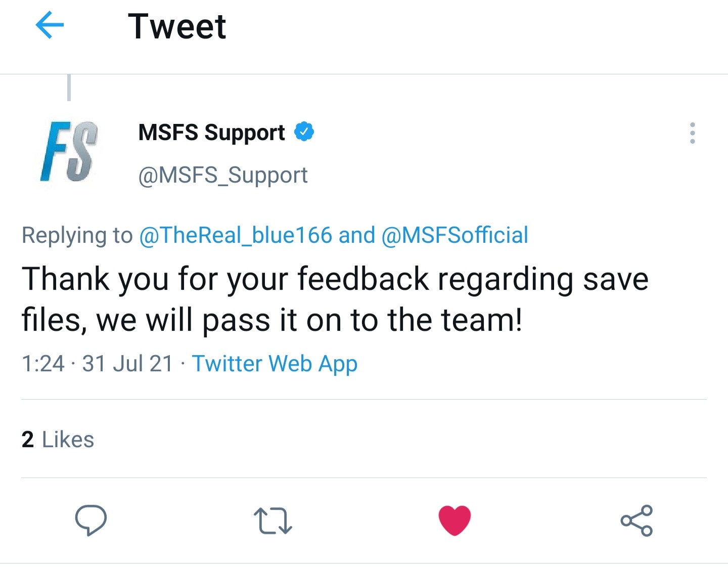The image size is (728, 568).
Task: Click the 'Replying to' label
Action: [x=77, y=235]
